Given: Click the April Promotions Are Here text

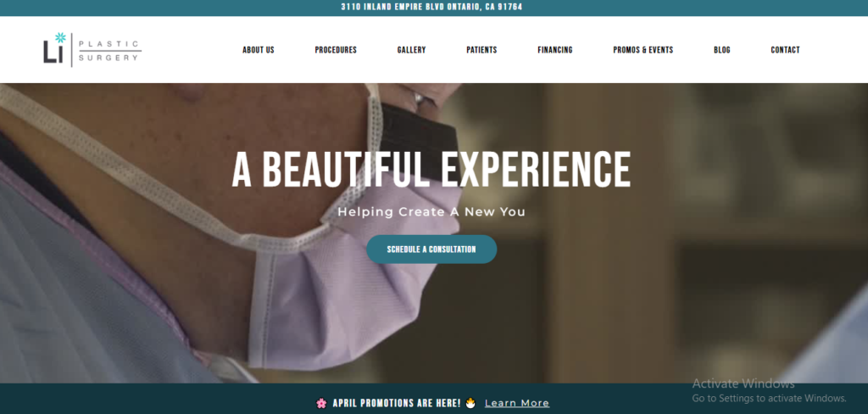Looking at the screenshot, I should pyautogui.click(x=397, y=404).
